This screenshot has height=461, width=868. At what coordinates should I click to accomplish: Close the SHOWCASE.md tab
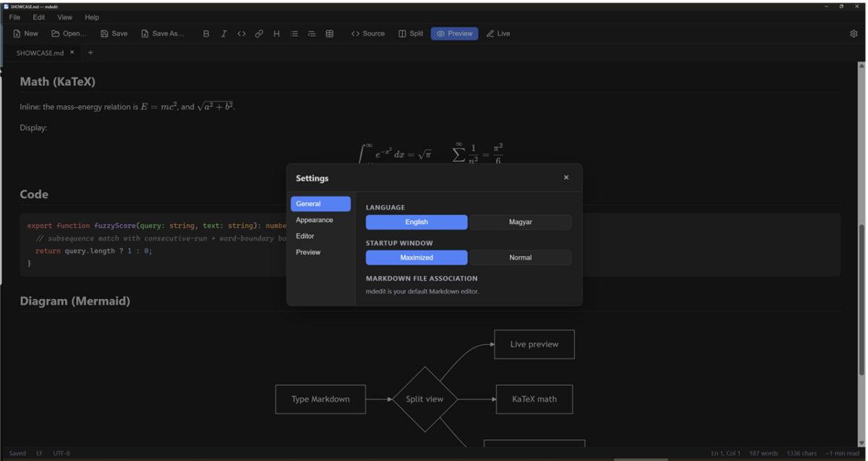(72, 52)
